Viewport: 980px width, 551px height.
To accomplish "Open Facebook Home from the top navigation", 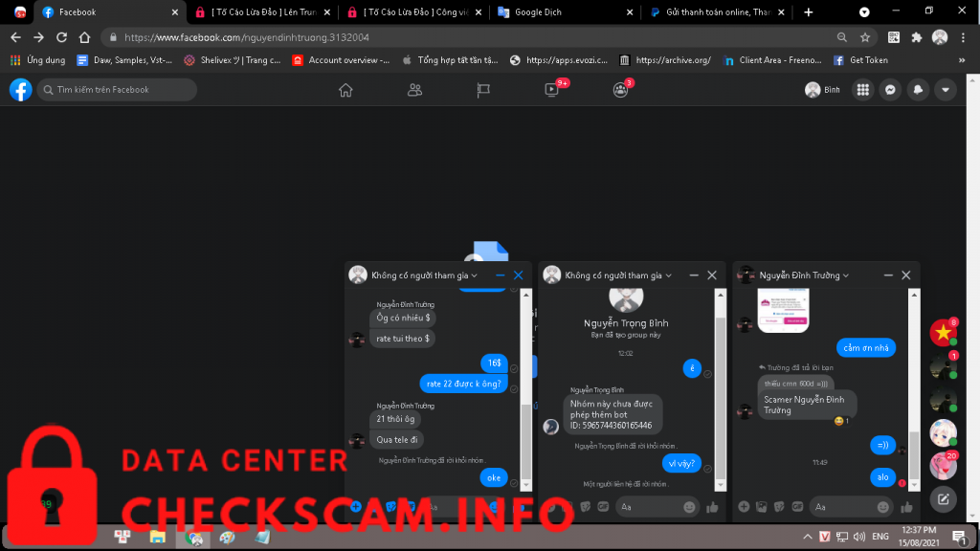I will tap(345, 90).
